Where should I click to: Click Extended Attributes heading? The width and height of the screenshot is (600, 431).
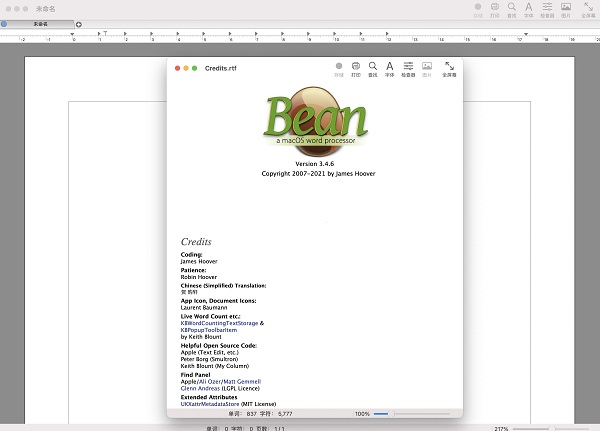coord(209,397)
